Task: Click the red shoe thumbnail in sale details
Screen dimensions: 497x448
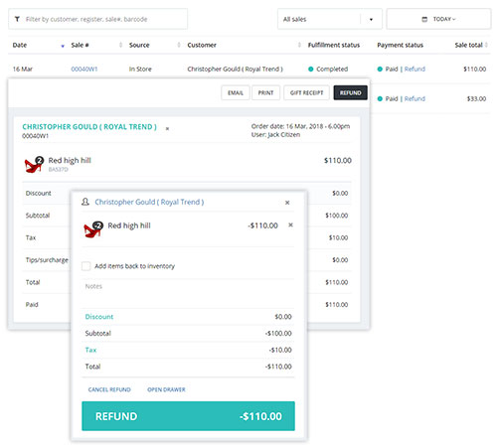Action: pyautogui.click(x=34, y=164)
